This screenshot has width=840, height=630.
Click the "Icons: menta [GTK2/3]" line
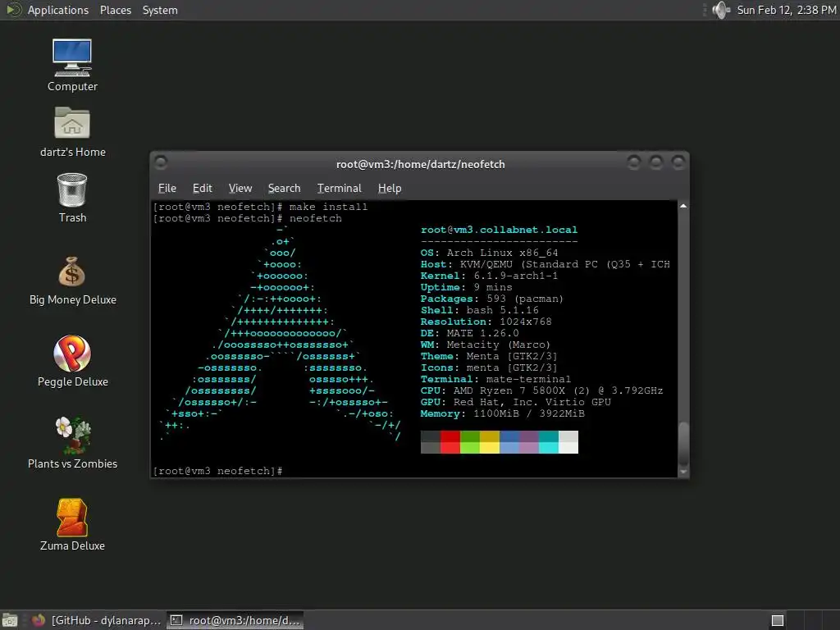[489, 368]
